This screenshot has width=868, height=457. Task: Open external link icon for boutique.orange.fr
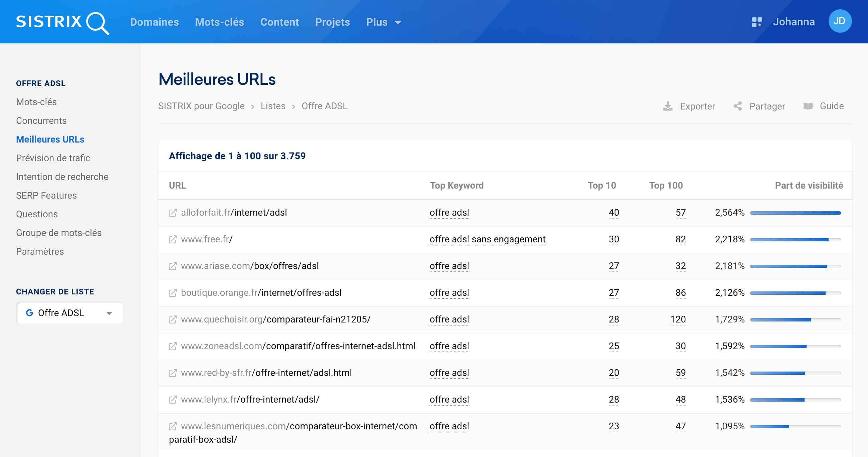[173, 292]
